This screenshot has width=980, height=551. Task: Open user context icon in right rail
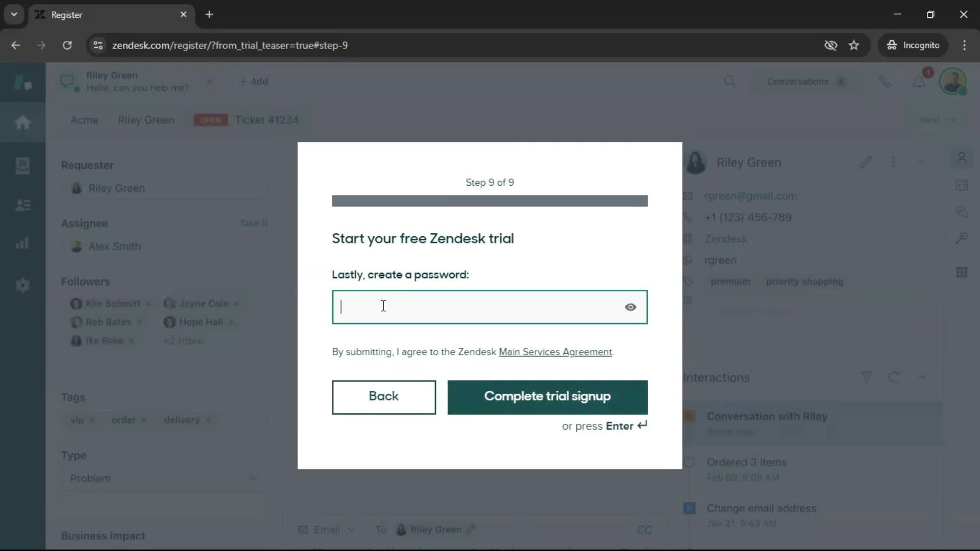click(x=962, y=158)
